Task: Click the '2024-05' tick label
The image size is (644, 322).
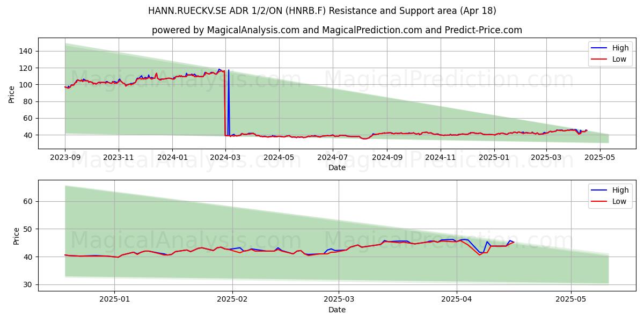Action: [x=279, y=157]
